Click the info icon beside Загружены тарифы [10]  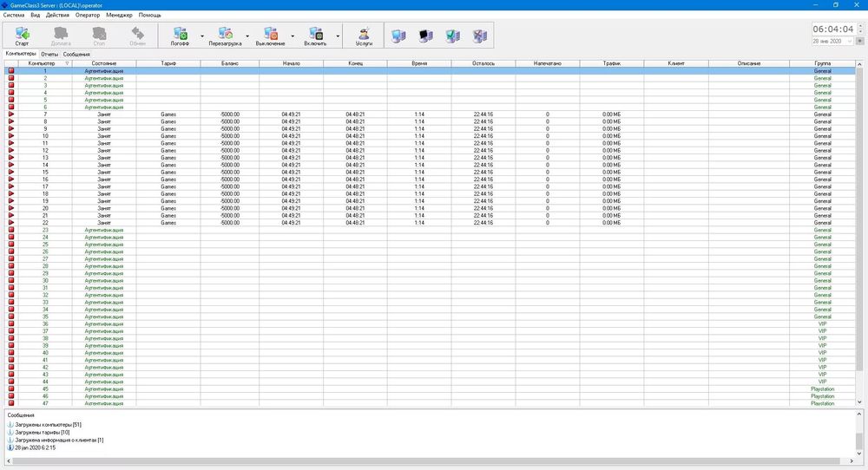tap(10, 433)
